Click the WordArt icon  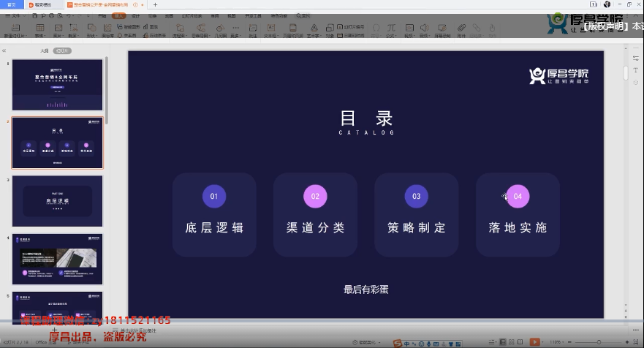click(314, 29)
